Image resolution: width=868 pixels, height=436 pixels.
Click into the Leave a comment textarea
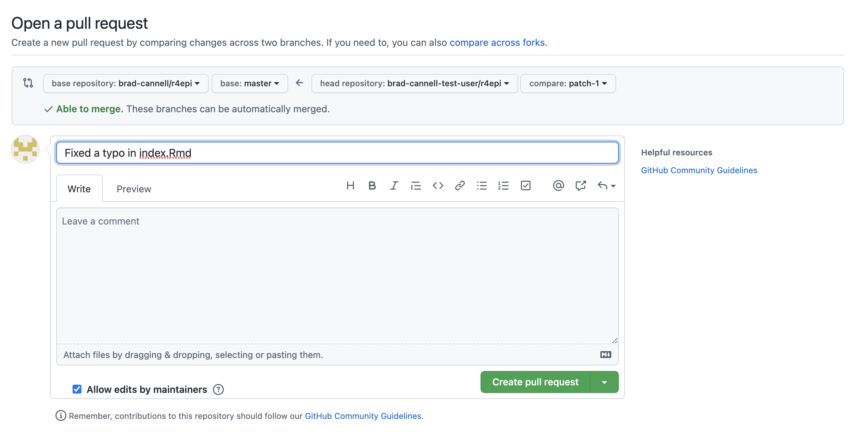[337, 276]
